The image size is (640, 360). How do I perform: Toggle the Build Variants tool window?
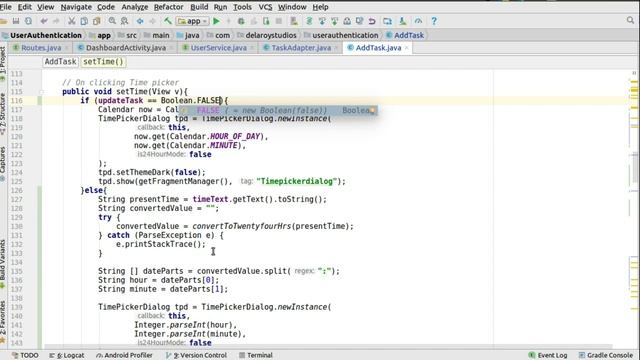click(x=3, y=263)
